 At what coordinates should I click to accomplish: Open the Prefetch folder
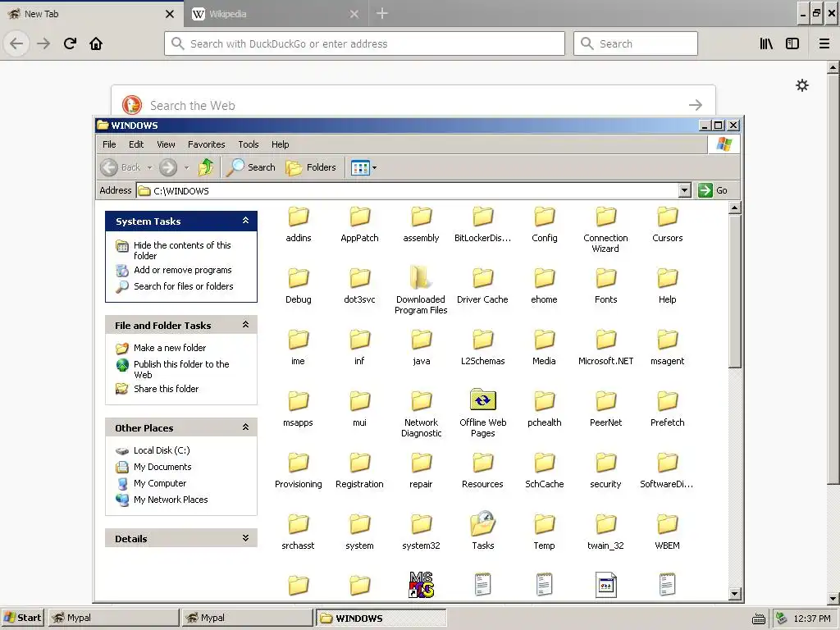coord(668,409)
